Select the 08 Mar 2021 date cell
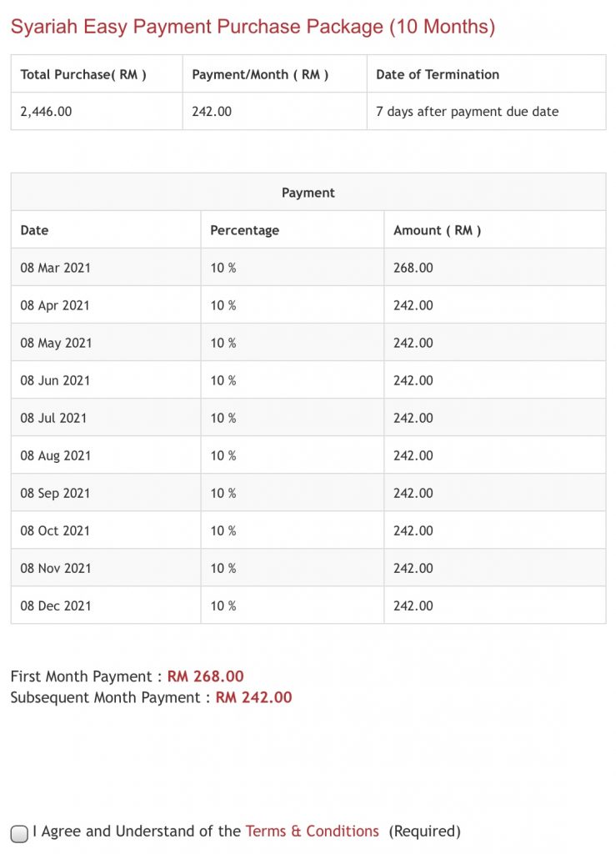 (x=56, y=268)
